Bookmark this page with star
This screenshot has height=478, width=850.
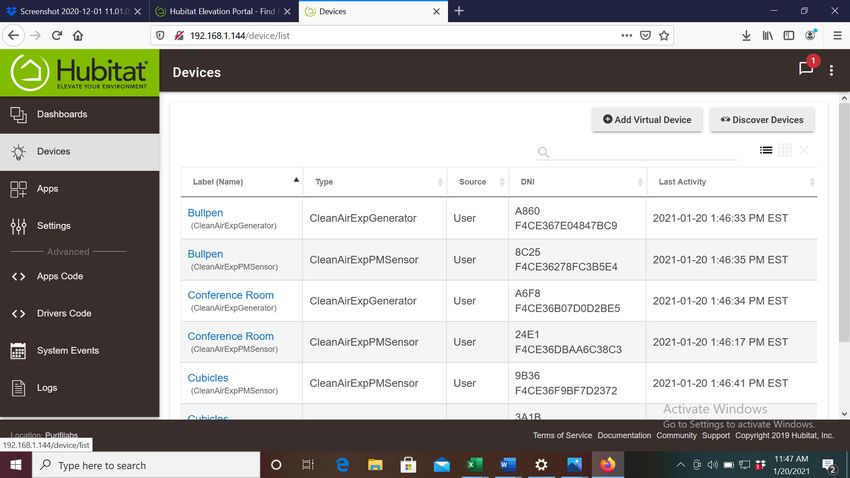click(664, 36)
